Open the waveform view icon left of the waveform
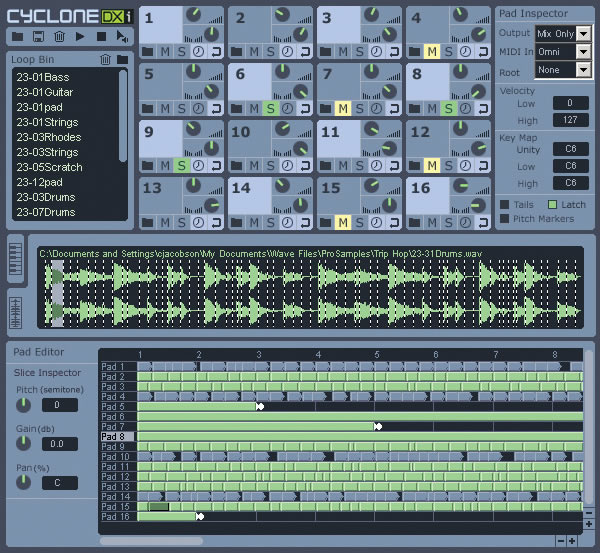 click(15, 313)
